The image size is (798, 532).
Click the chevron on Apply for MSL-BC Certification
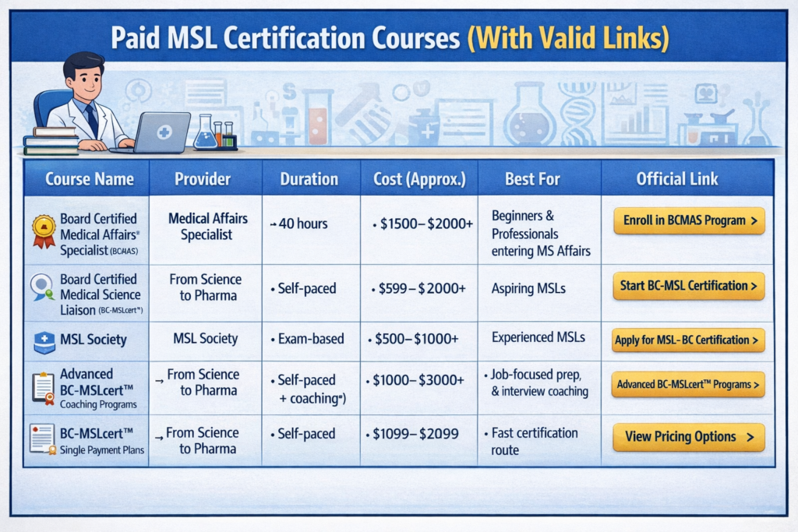click(x=754, y=340)
